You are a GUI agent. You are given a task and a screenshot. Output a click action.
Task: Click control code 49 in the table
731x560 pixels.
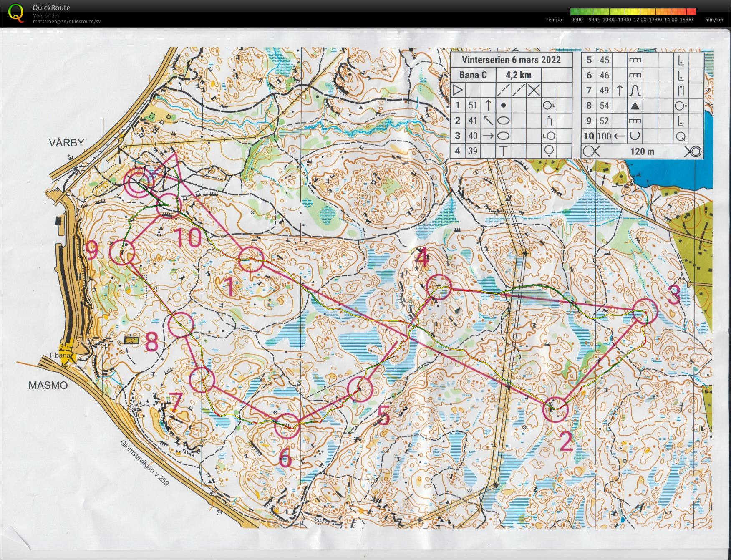[x=604, y=90]
